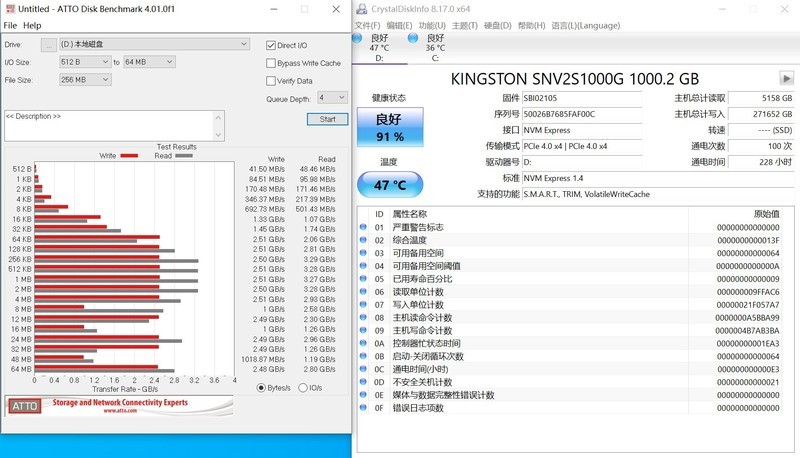Screen dimensions: 800x458
Task: Enable the Verify Data checkbox
Action: coord(271,81)
